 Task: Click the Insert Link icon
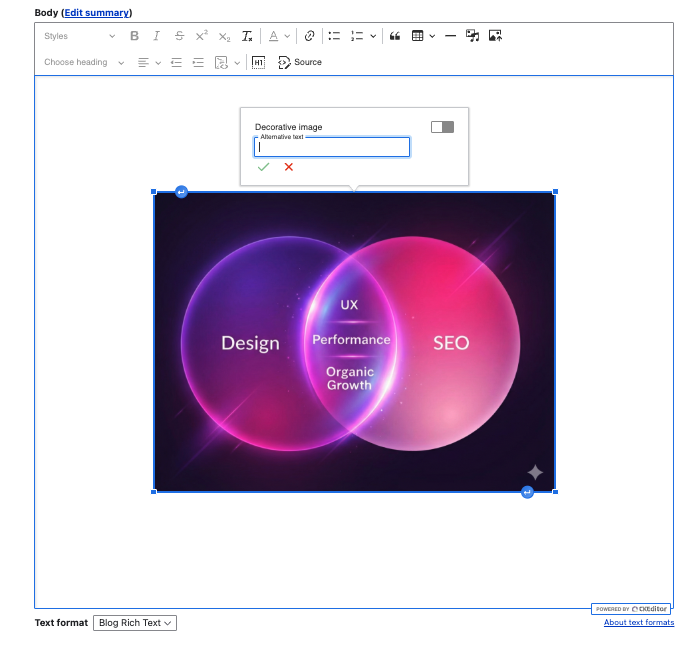coord(309,36)
